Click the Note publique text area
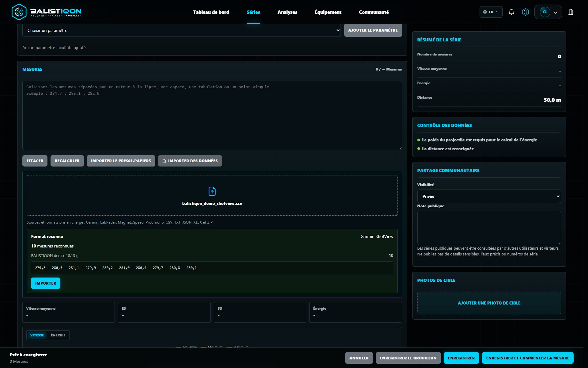588x368 pixels. [489, 228]
